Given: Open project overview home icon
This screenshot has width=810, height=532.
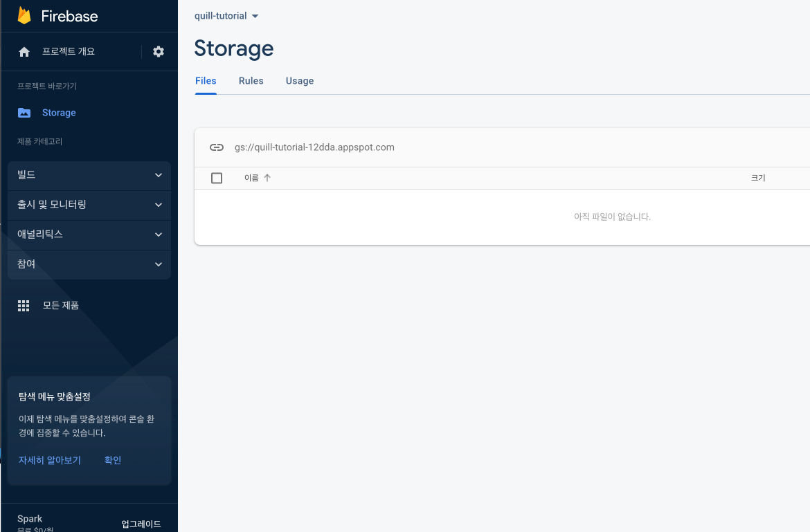Looking at the screenshot, I should tap(24, 52).
